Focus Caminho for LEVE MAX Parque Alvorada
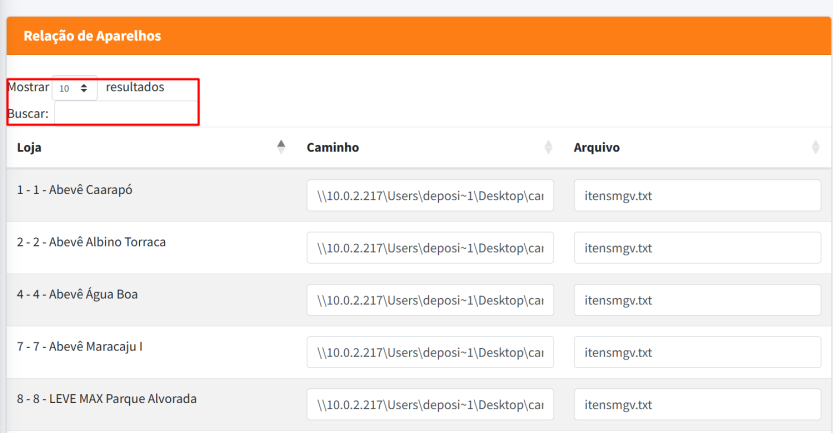 point(430,405)
